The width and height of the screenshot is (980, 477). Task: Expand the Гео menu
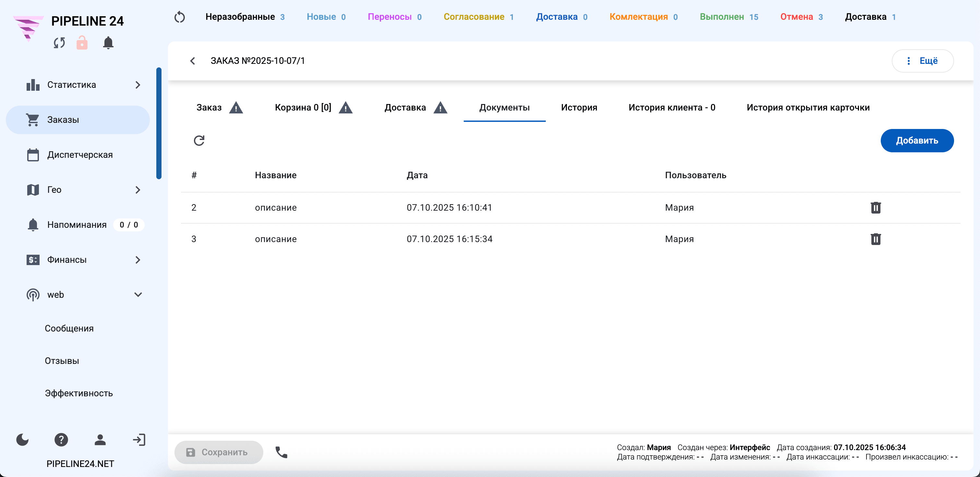pyautogui.click(x=138, y=190)
